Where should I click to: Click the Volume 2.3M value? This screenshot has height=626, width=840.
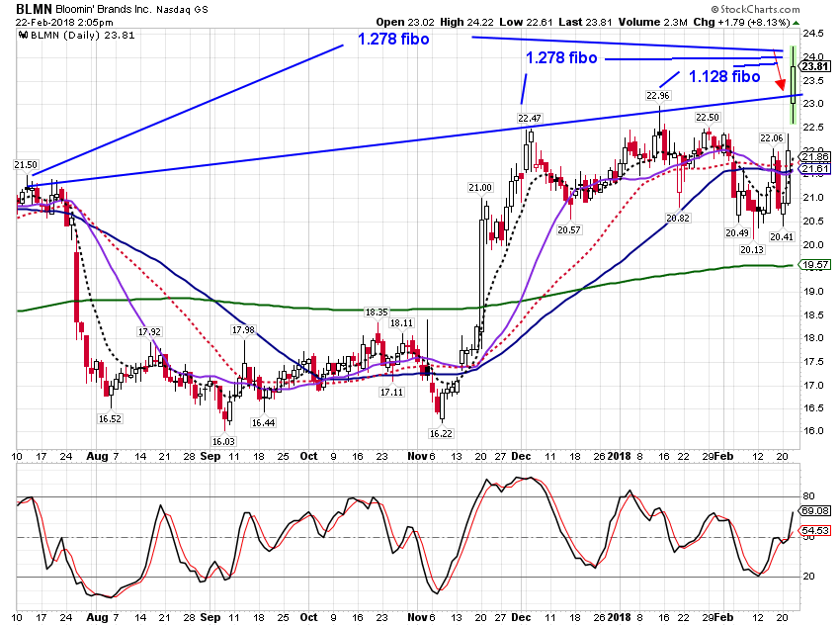652,22
